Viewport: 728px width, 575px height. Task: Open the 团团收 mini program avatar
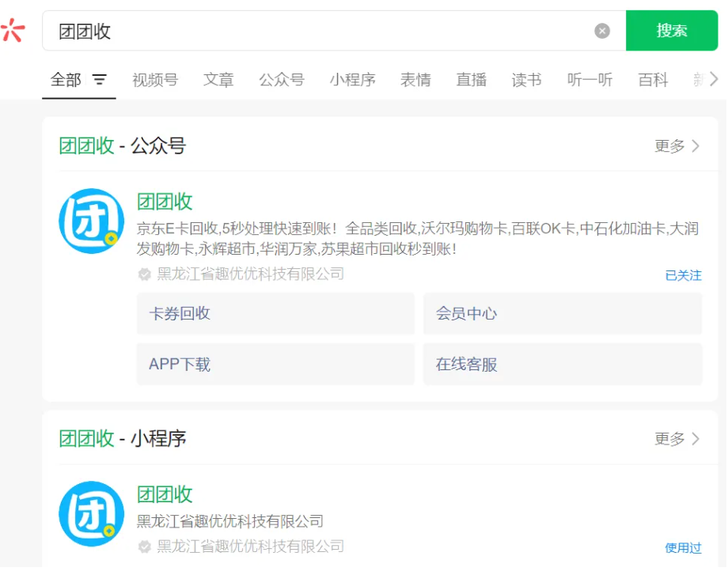click(x=92, y=514)
